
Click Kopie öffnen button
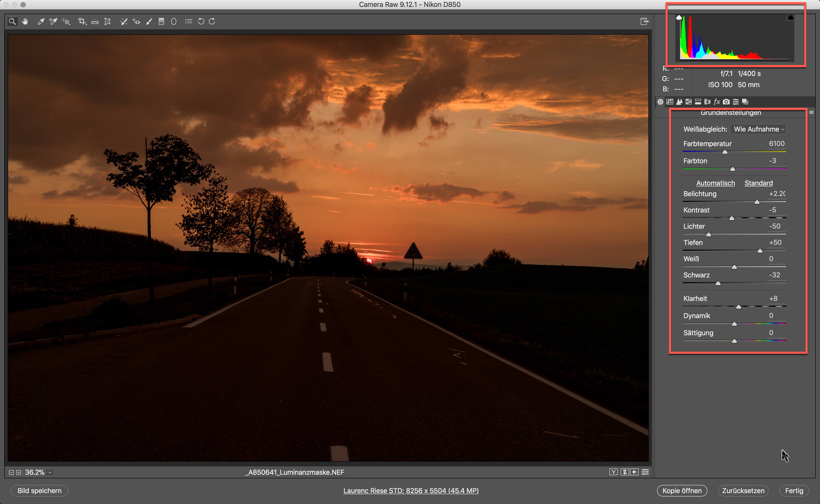(682, 491)
